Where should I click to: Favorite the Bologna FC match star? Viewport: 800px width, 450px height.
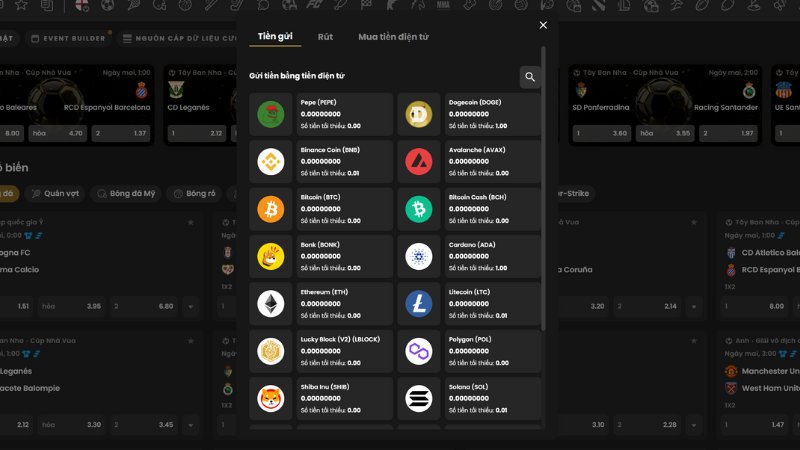coord(191,222)
